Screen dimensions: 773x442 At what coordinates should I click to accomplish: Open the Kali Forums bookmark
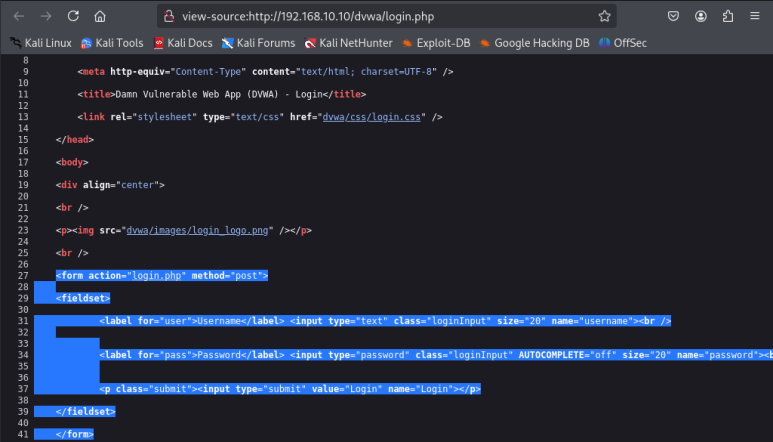click(x=258, y=43)
